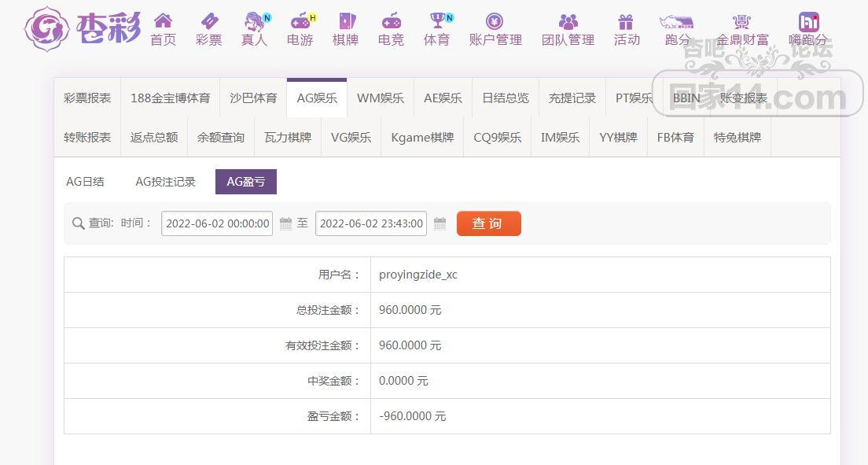Click the 首页 home icon
868x465 pixels.
tap(163, 21)
